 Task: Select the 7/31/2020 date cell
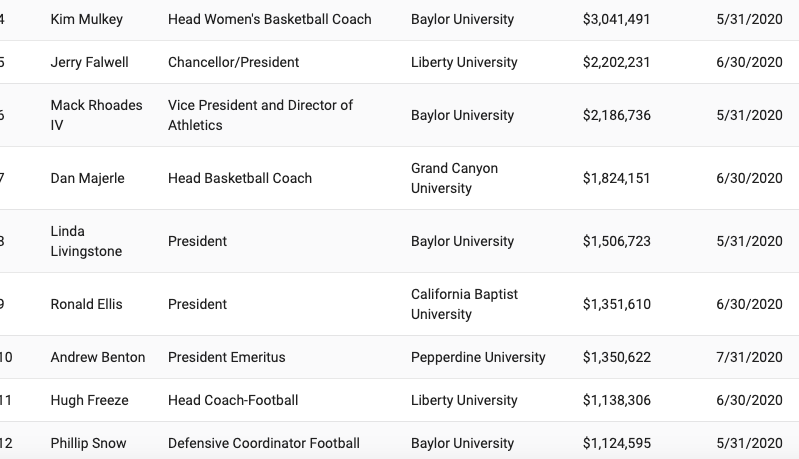(749, 357)
